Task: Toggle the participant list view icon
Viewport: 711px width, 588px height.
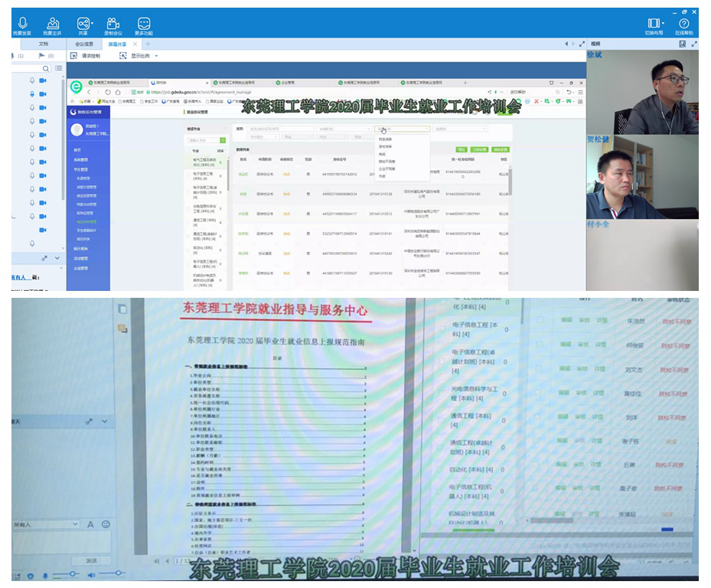Action: tap(58, 68)
